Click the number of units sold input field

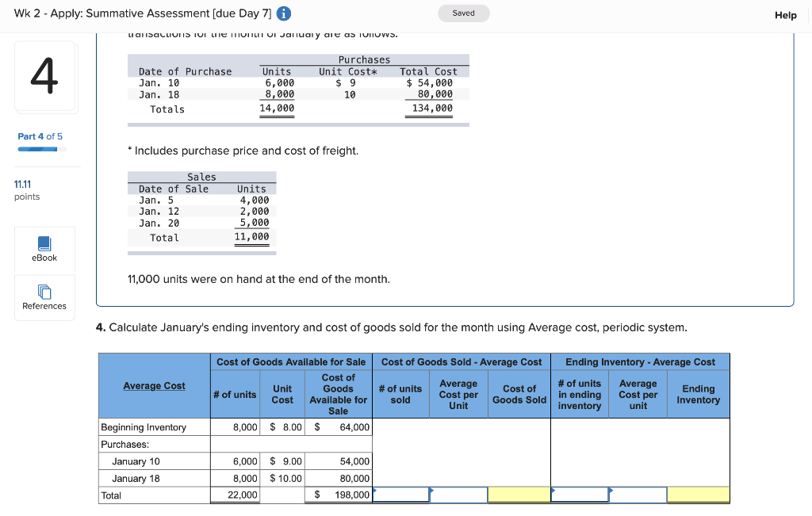pos(400,494)
